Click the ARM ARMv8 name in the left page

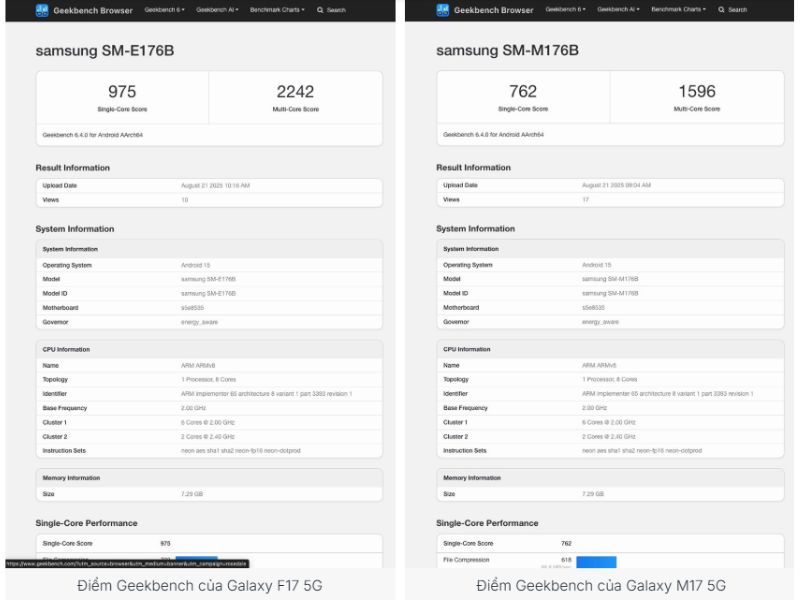(x=198, y=365)
